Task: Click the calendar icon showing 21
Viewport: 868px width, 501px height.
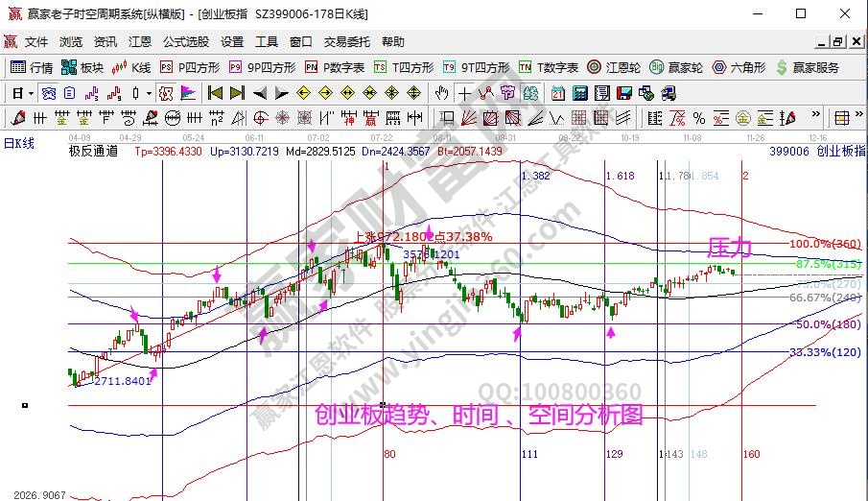Action: [x=557, y=93]
